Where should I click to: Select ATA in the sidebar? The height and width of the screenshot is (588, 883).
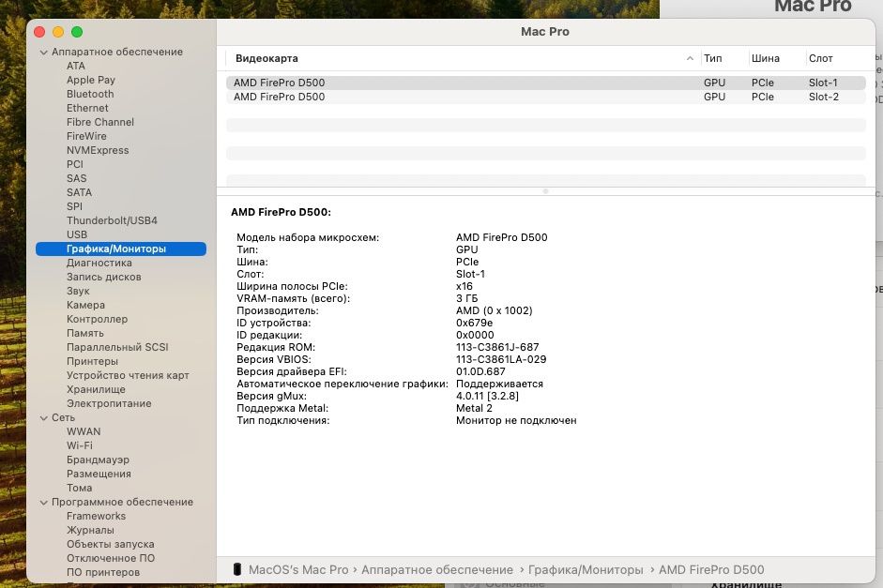76,66
